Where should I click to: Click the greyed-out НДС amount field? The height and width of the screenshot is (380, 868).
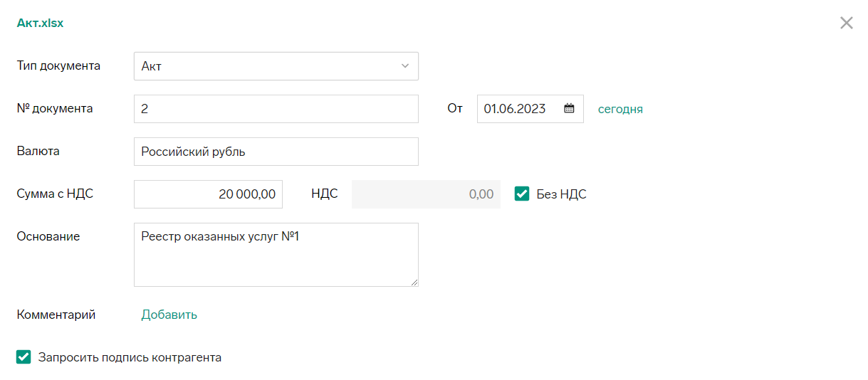click(426, 194)
